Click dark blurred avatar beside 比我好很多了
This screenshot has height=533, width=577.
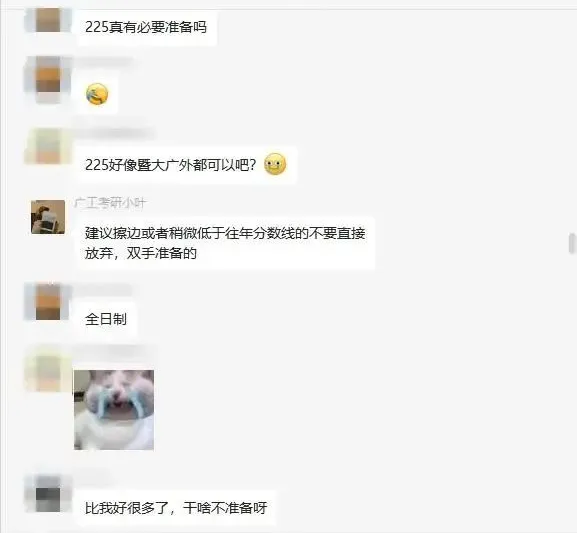click(48, 494)
